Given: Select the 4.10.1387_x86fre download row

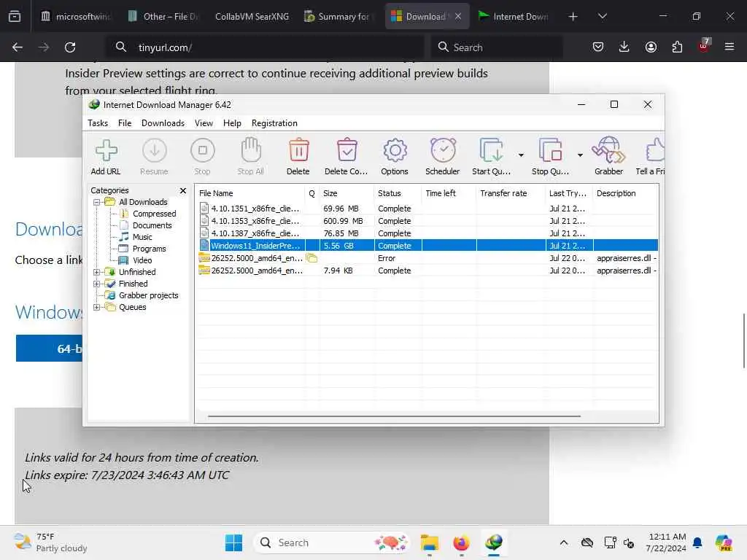Looking at the screenshot, I should point(427,233).
